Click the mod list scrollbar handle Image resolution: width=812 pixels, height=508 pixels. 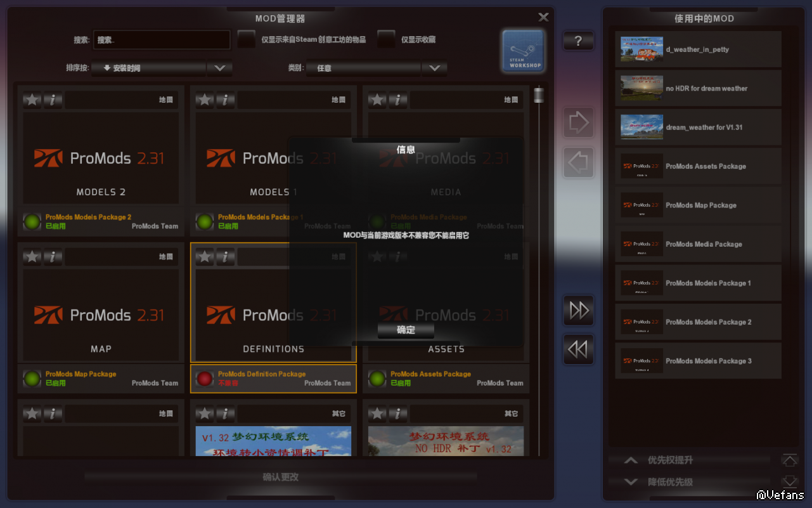coord(539,95)
